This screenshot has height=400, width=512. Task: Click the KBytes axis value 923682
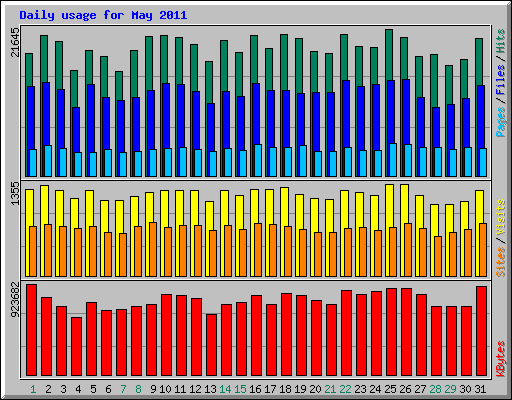[x=15, y=300]
